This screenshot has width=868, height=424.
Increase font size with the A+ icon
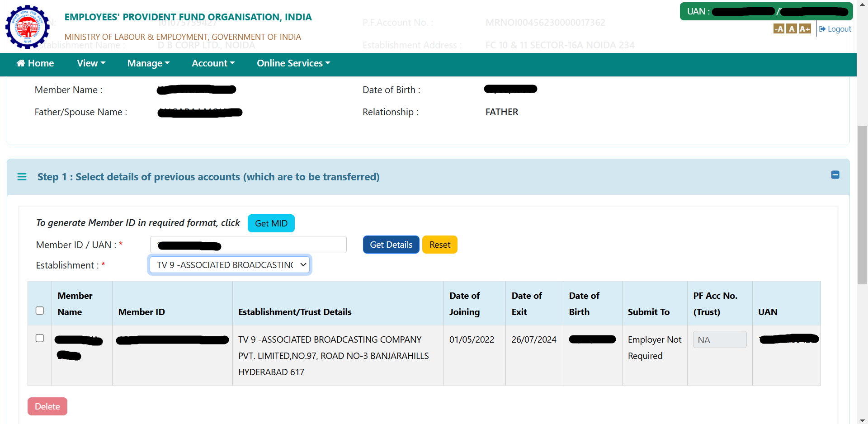click(805, 28)
